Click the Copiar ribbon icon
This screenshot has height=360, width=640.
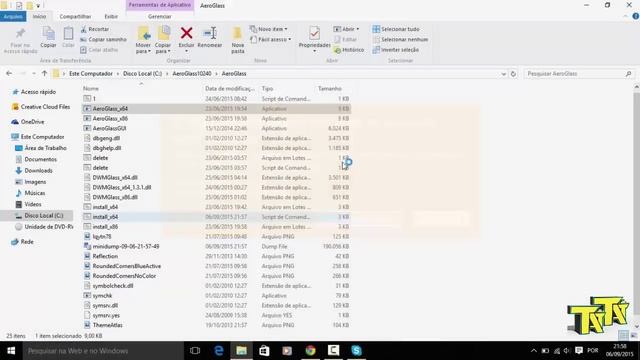coord(48,37)
